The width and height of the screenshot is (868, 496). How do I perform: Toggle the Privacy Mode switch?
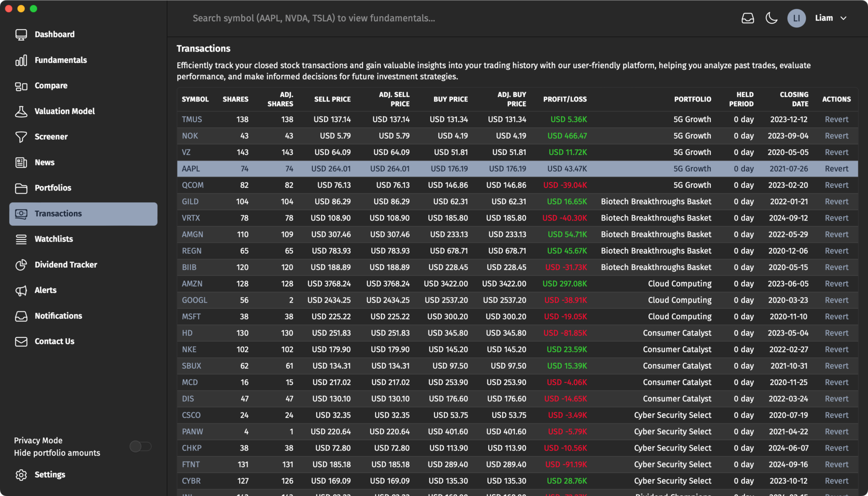coord(140,446)
